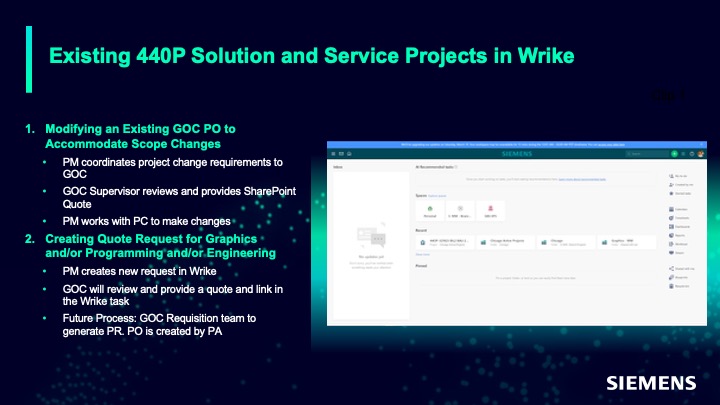Open the space card with red person icon

[x=490, y=211]
